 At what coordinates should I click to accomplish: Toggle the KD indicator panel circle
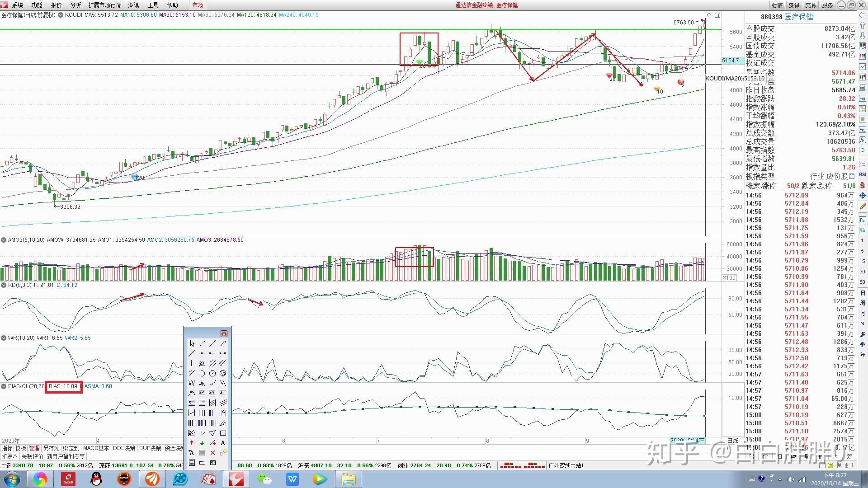pyautogui.click(x=4, y=285)
